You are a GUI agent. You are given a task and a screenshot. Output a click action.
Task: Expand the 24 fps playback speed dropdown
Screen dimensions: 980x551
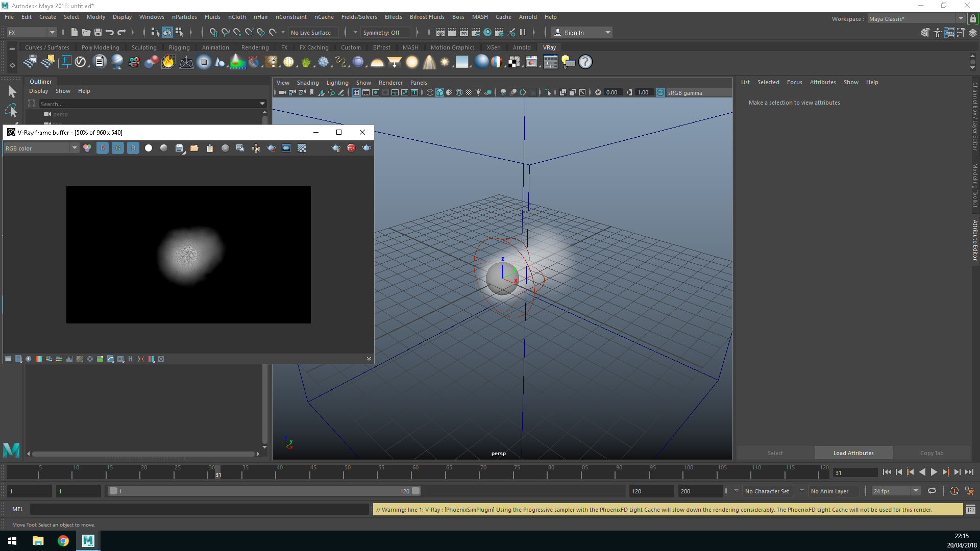916,491
